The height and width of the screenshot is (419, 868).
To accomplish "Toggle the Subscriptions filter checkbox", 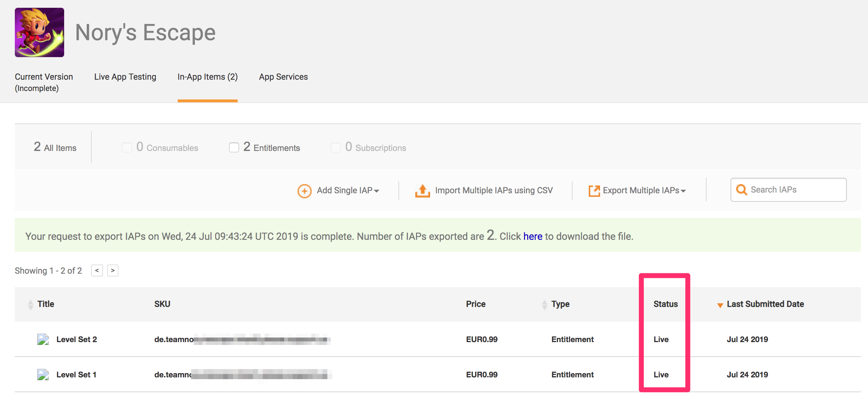I will [336, 147].
